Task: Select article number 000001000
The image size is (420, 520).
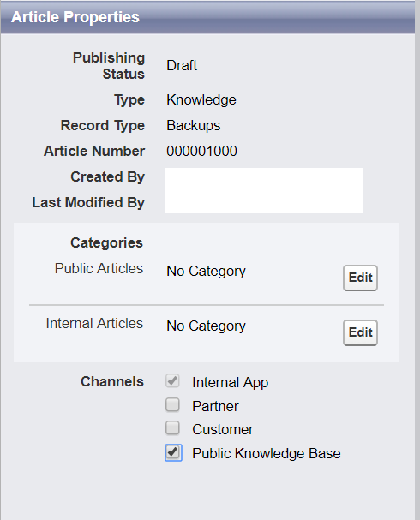Action: 201,152
